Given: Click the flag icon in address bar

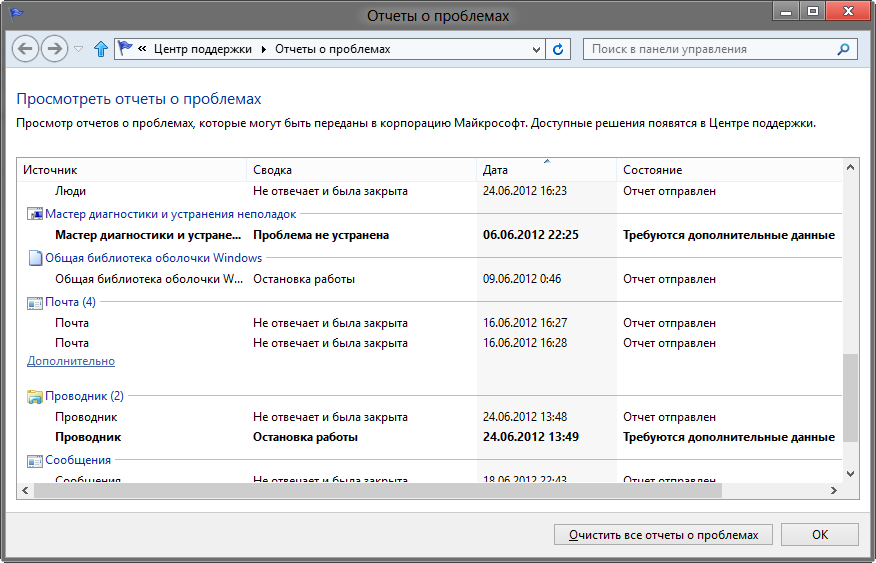Looking at the screenshot, I should coord(126,49).
